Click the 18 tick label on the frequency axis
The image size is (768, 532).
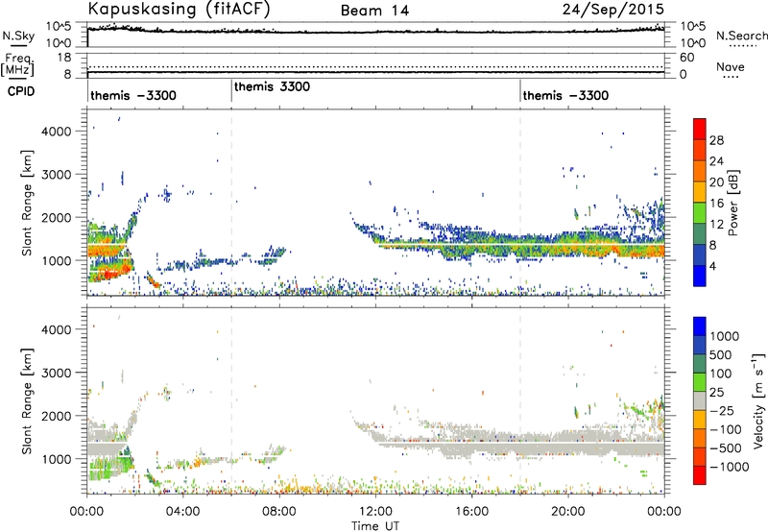[64, 58]
